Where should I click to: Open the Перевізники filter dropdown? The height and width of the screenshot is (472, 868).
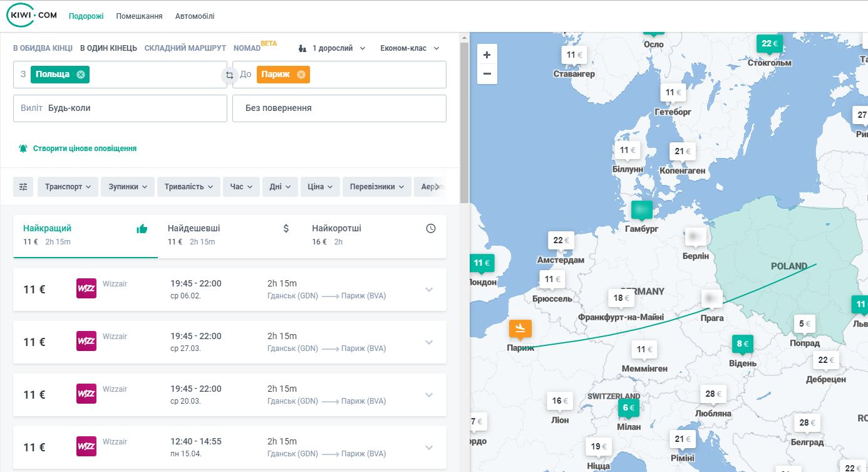[377, 186]
